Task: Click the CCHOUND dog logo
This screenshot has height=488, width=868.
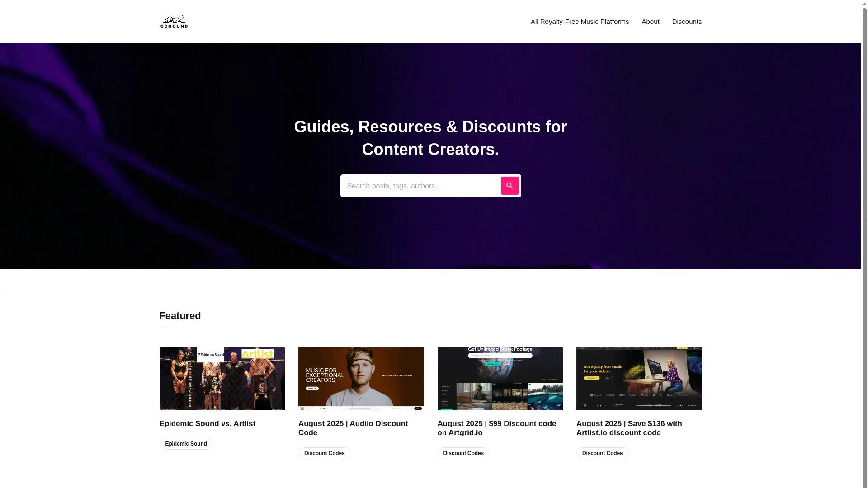Action: tap(174, 21)
